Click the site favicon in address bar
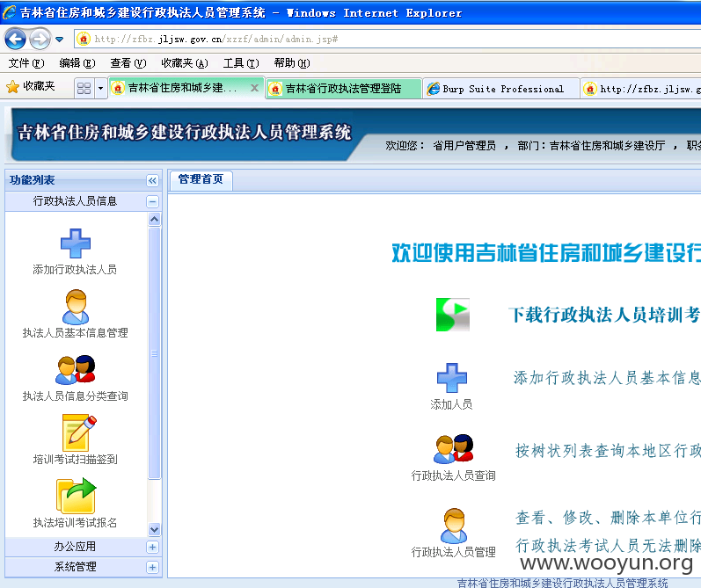 click(x=84, y=40)
